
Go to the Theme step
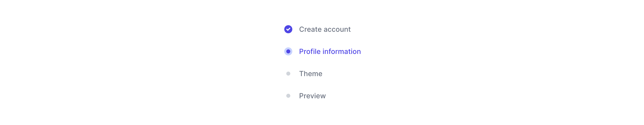[310, 74]
